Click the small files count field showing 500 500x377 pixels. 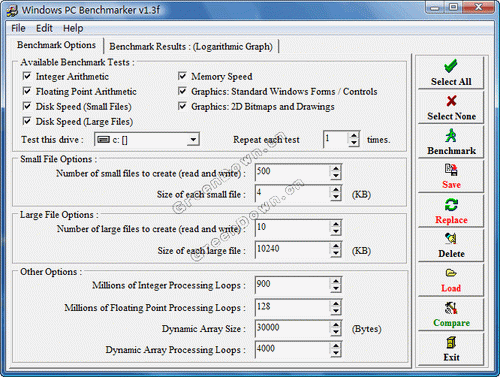pos(293,172)
